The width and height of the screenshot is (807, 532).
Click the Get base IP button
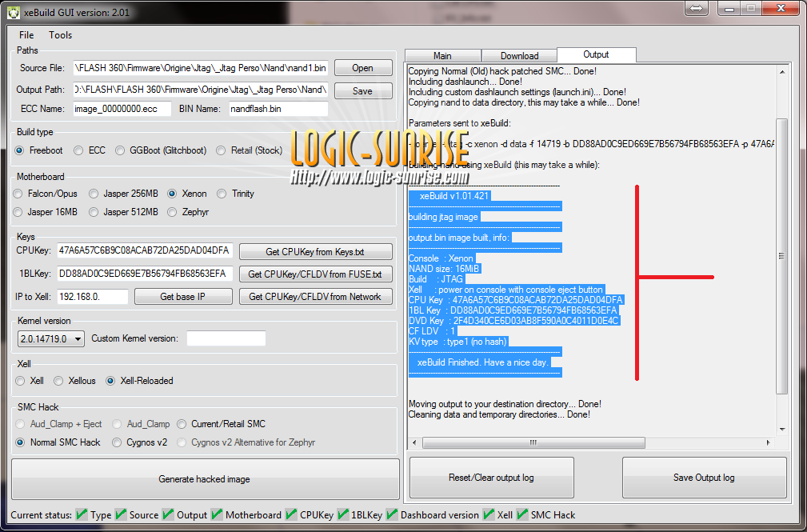click(x=182, y=297)
